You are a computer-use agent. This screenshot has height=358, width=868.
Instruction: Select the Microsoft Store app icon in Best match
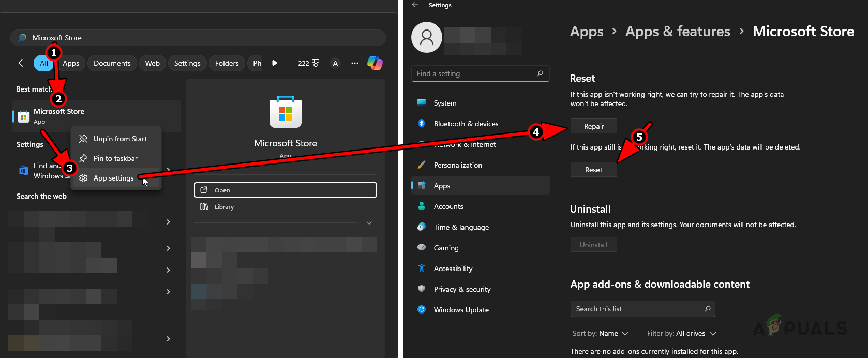23,116
